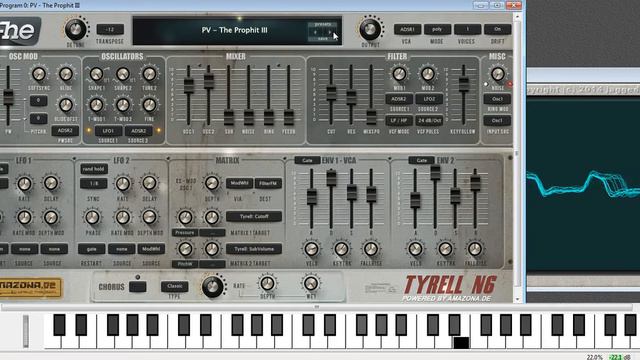Click the wheel strip left of piano keyboard
The image size is (640, 360).
(26, 331)
